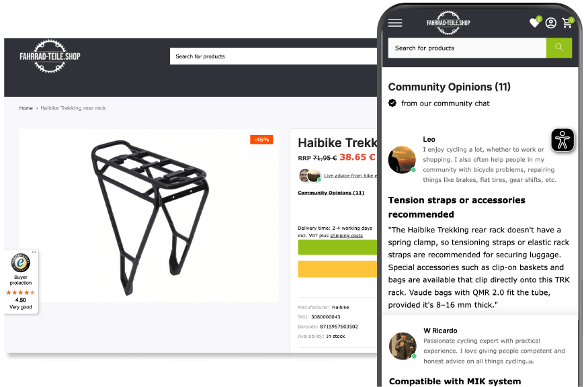Open the shopping cart icon
The height and width of the screenshot is (387, 588).
[x=567, y=24]
